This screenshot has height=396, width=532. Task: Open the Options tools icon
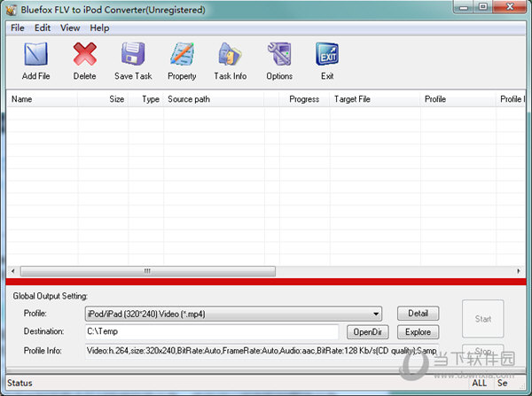[279, 54]
